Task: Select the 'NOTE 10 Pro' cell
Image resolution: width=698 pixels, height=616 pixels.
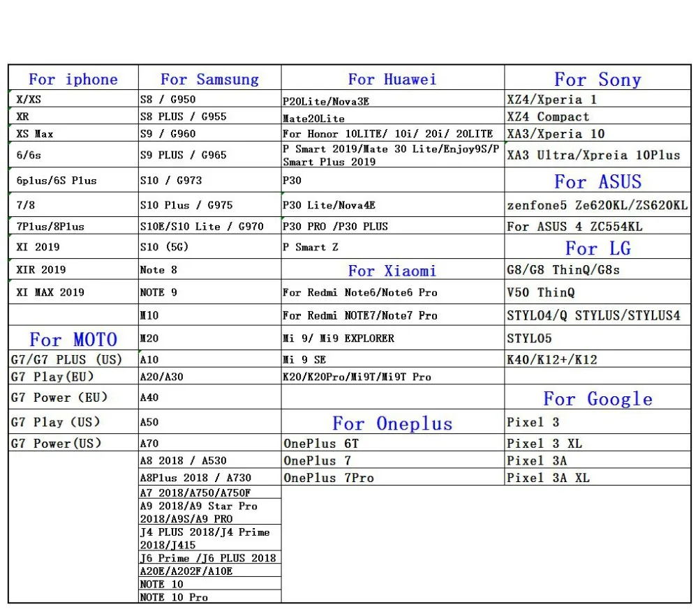Action: (209, 596)
